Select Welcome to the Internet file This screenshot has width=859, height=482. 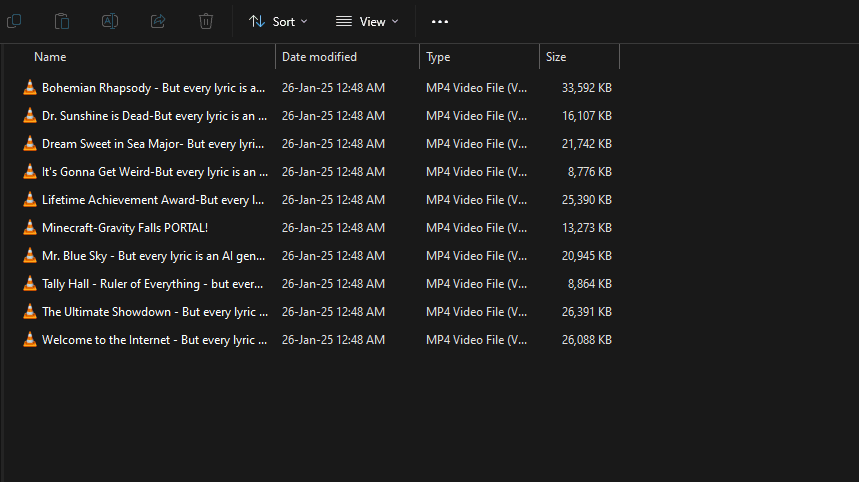(x=154, y=340)
